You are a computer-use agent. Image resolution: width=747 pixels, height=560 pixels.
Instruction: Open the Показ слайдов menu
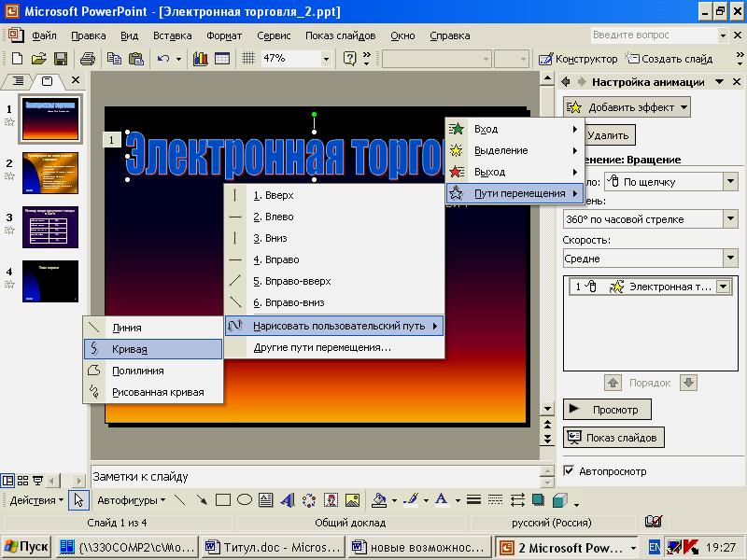tap(340, 35)
